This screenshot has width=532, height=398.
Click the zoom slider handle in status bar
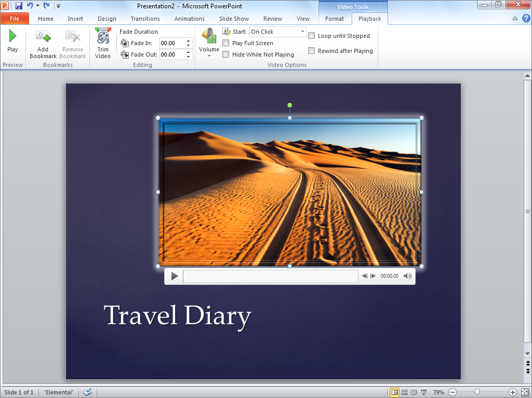[x=477, y=392]
